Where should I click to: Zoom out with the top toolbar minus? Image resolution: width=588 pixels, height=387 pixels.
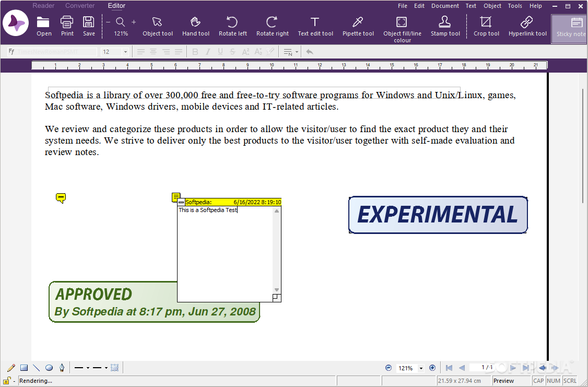pyautogui.click(x=108, y=22)
